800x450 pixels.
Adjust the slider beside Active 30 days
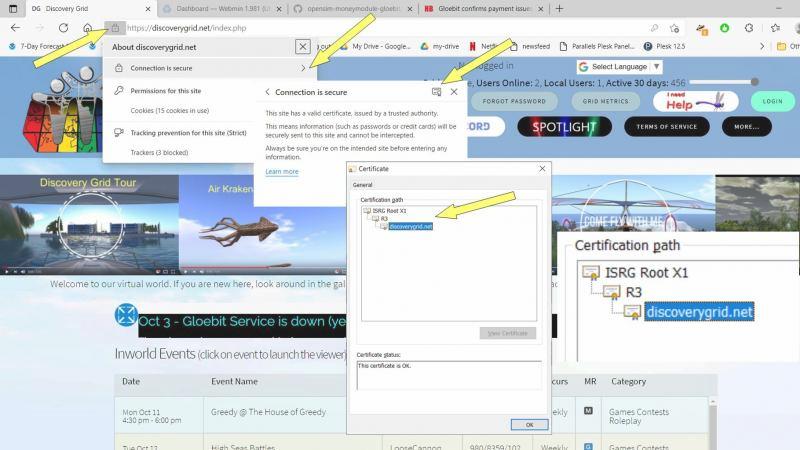tap(754, 82)
